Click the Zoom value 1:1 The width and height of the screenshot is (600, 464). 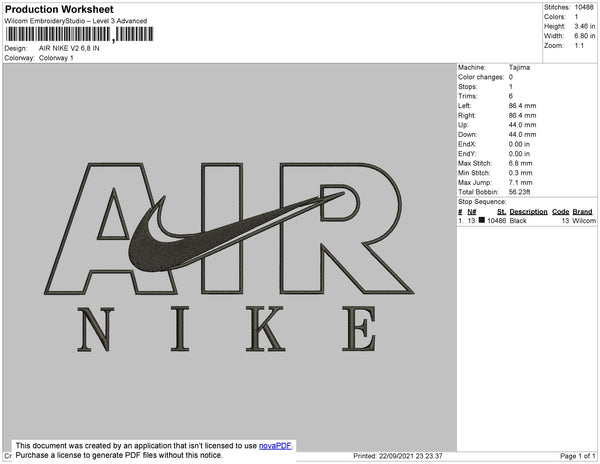point(579,46)
